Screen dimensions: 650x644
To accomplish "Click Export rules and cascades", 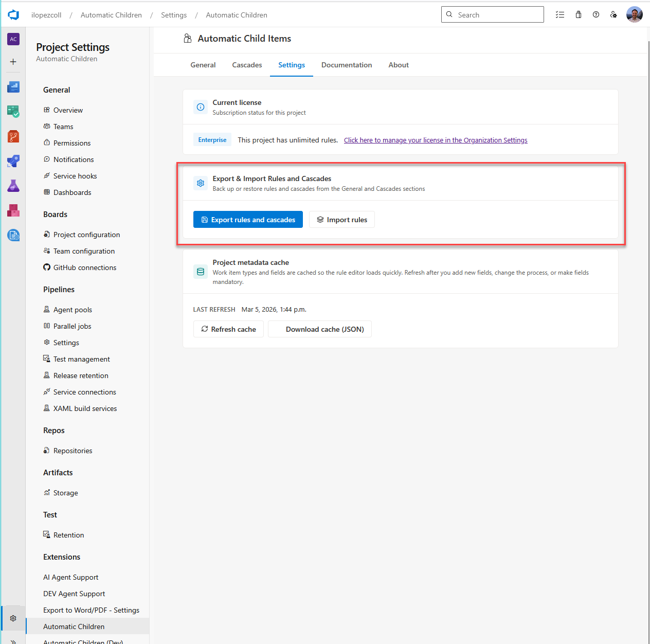I will (x=248, y=220).
